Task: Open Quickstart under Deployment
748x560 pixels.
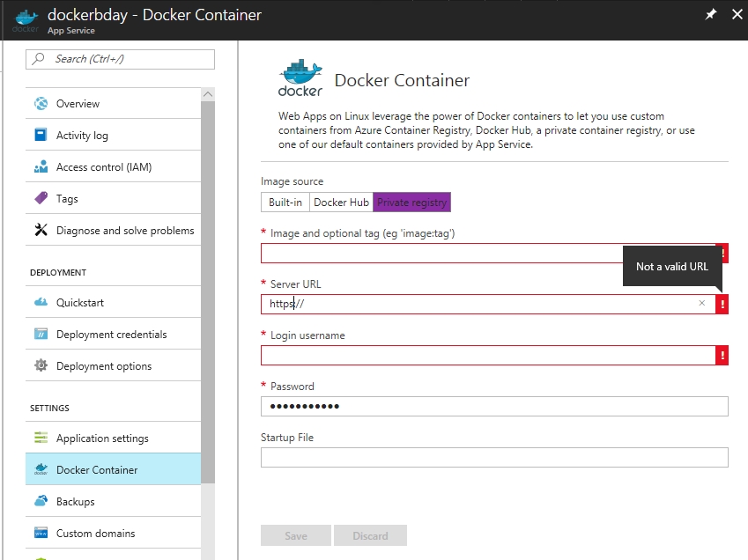Action: (113, 302)
